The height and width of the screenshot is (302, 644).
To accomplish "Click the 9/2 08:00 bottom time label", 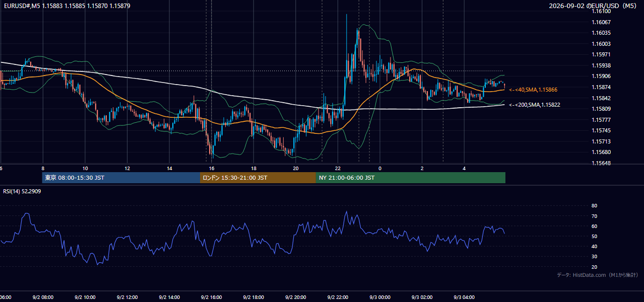I will click(43, 297).
